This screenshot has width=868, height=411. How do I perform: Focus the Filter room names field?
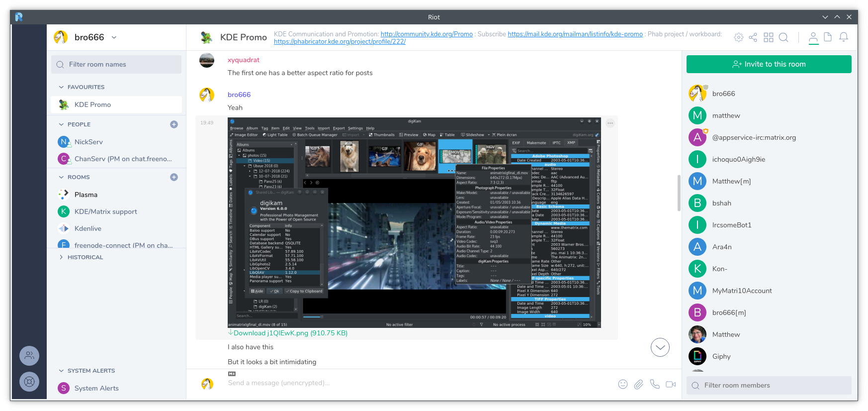(x=116, y=64)
